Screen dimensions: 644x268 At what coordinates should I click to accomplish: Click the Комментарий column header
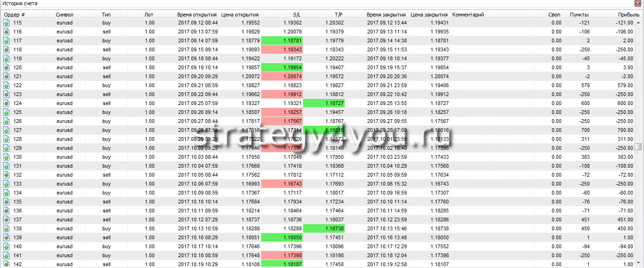468,15
